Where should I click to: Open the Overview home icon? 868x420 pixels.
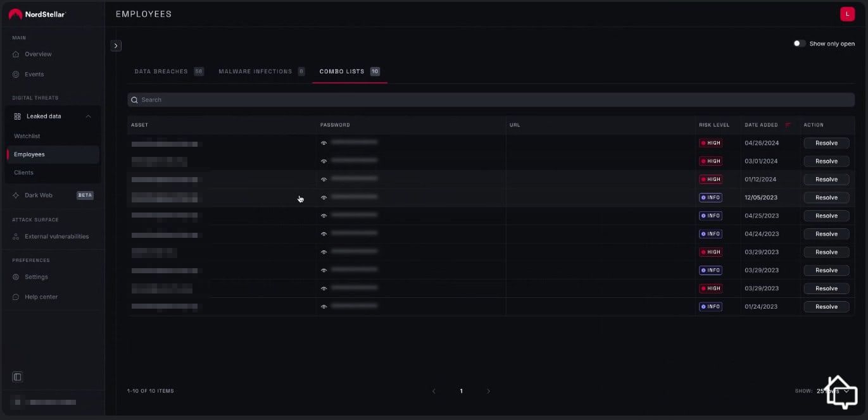click(16, 54)
